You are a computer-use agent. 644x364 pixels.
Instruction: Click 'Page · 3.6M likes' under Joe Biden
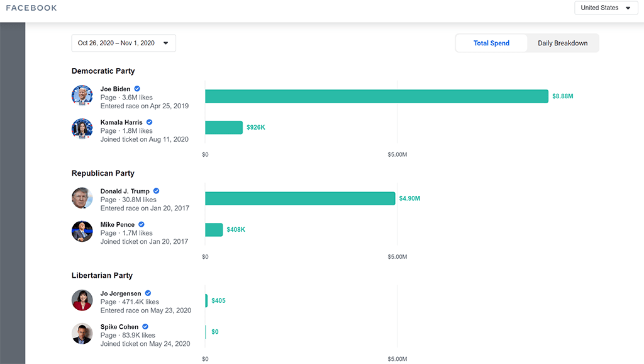pyautogui.click(x=126, y=98)
